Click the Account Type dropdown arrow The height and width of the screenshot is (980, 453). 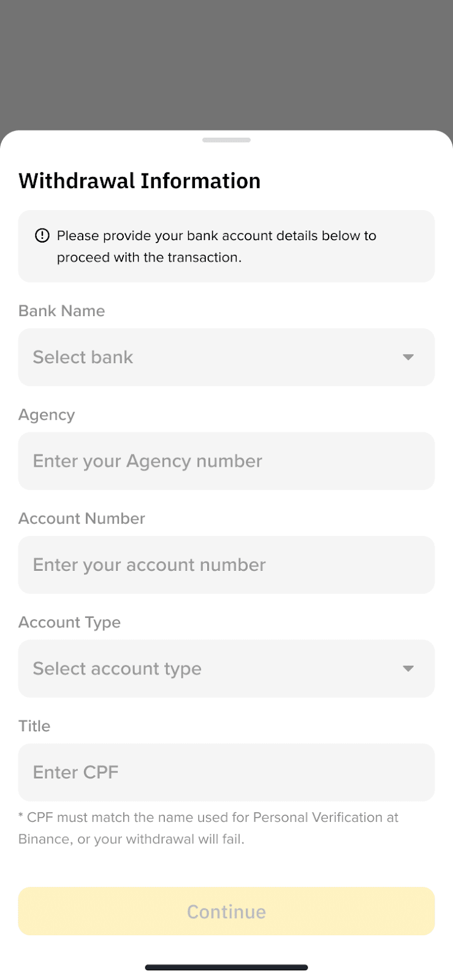click(408, 668)
